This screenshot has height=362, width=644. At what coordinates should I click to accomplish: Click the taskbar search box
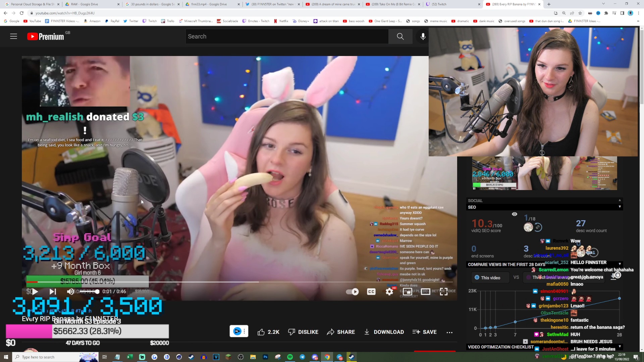(55, 357)
